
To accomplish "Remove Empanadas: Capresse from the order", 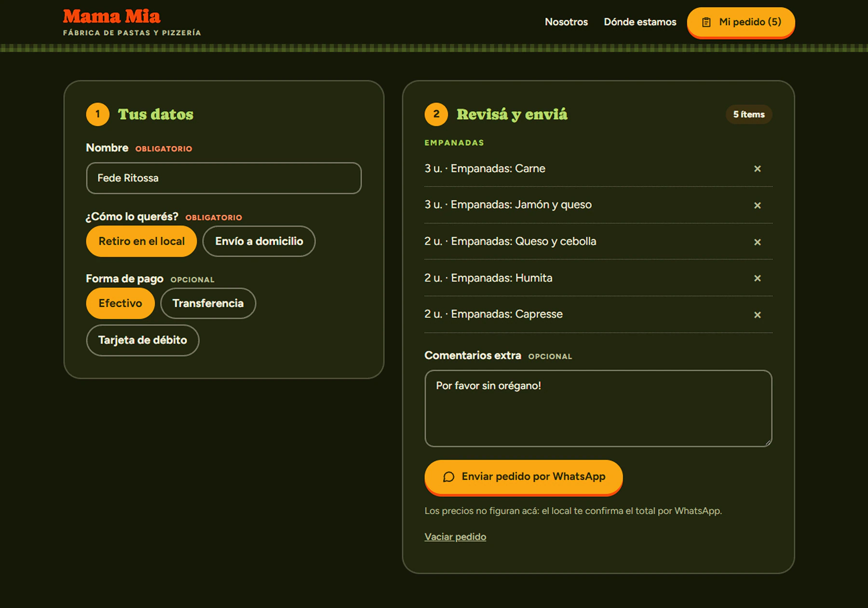I will pos(757,315).
